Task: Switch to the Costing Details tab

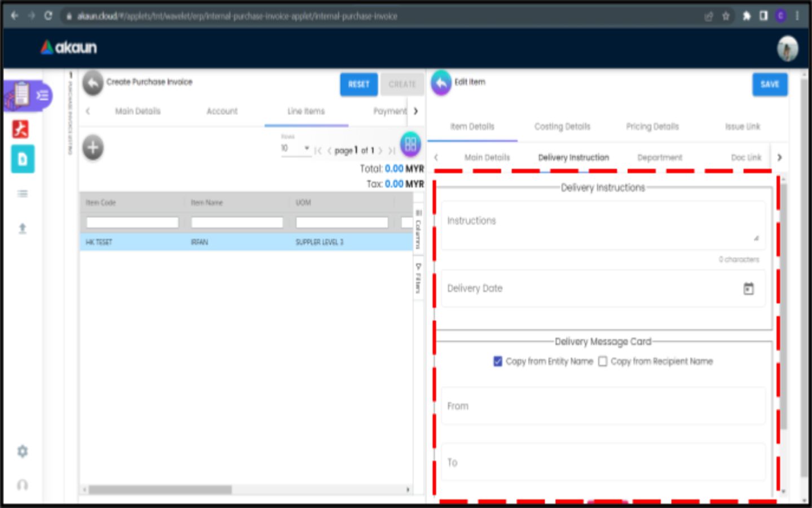Action: [562, 126]
